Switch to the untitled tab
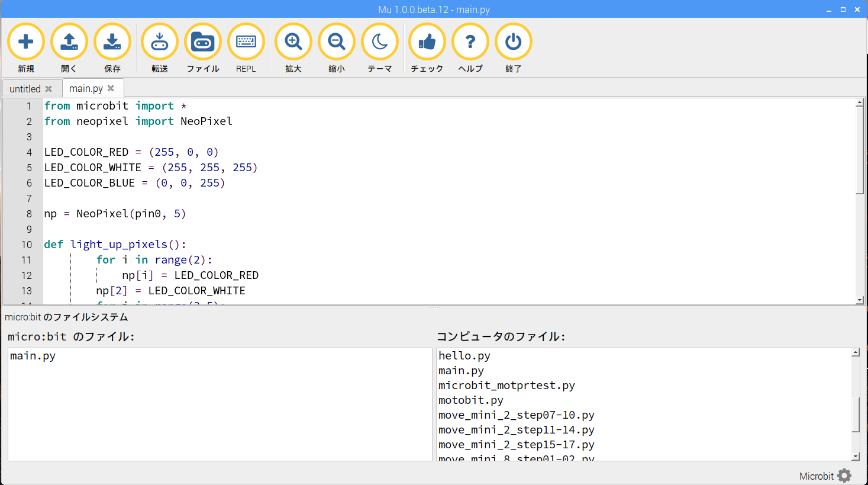Viewport: 868px width, 485px height. [25, 88]
